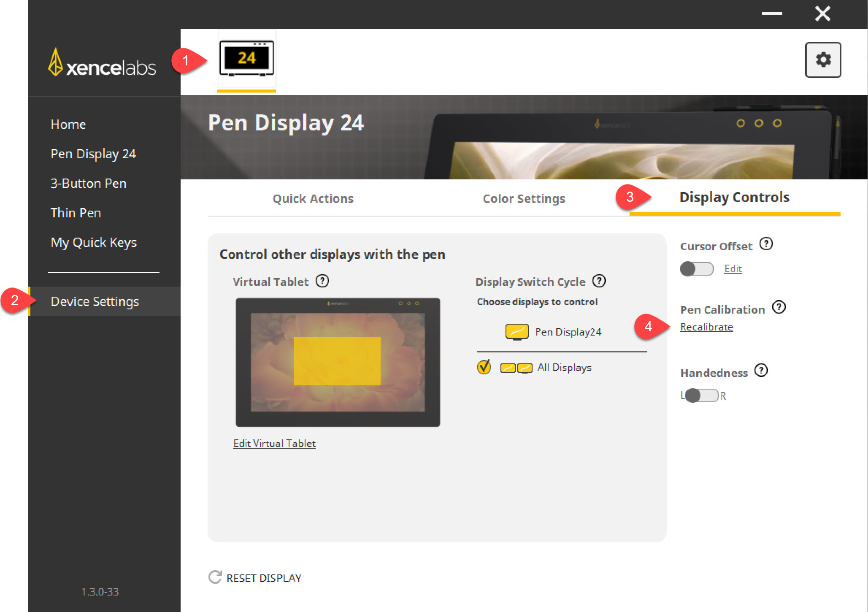
Task: Click the Cursor Offset Edit link
Action: click(733, 269)
